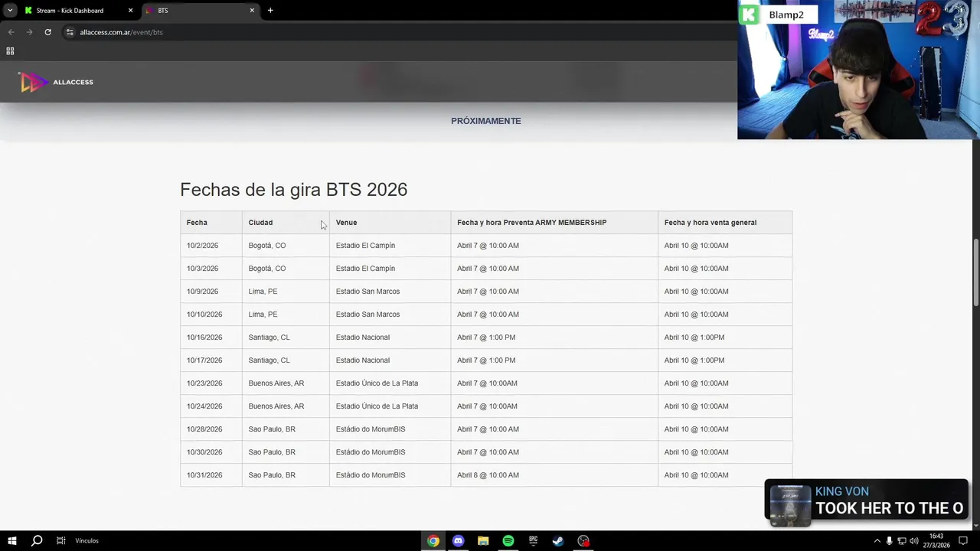Screen dimensions: 980x551
Task: Click the PRÓXIMAMENTE label
Action: [x=485, y=121]
